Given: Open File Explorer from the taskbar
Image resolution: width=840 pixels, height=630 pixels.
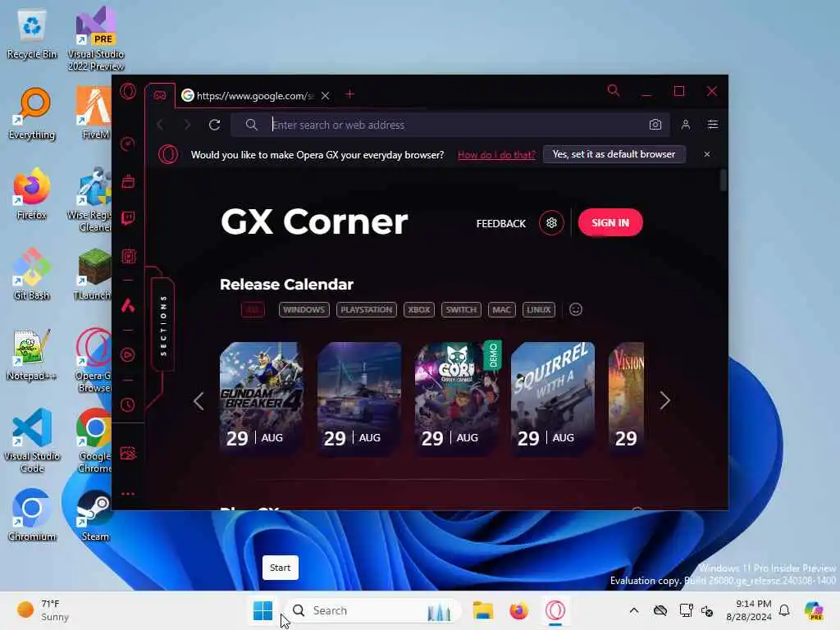Looking at the screenshot, I should click(482, 610).
